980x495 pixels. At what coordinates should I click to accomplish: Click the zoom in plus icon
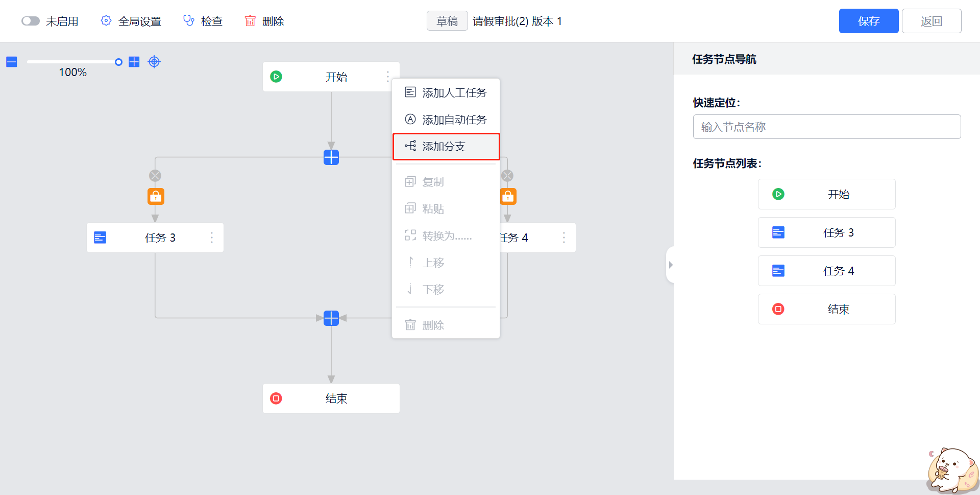134,62
